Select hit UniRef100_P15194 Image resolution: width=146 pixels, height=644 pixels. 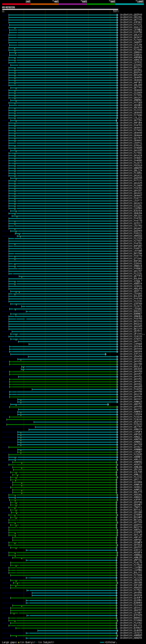[131, 417]
